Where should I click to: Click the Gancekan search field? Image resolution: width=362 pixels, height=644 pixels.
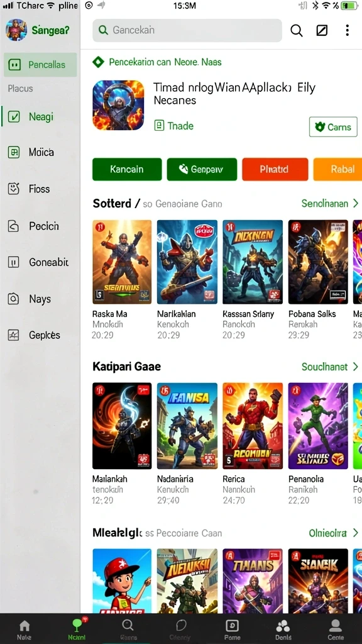pyautogui.click(x=187, y=30)
